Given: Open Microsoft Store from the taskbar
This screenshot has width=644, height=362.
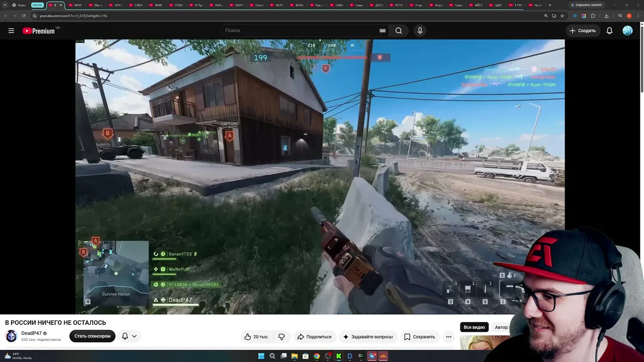Looking at the screenshot, I should coord(305,356).
